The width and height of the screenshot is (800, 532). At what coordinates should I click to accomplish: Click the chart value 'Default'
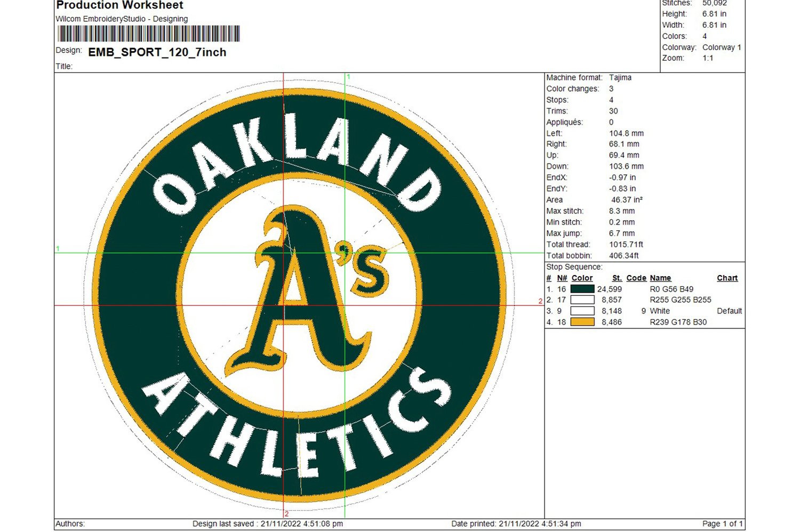[x=729, y=311]
